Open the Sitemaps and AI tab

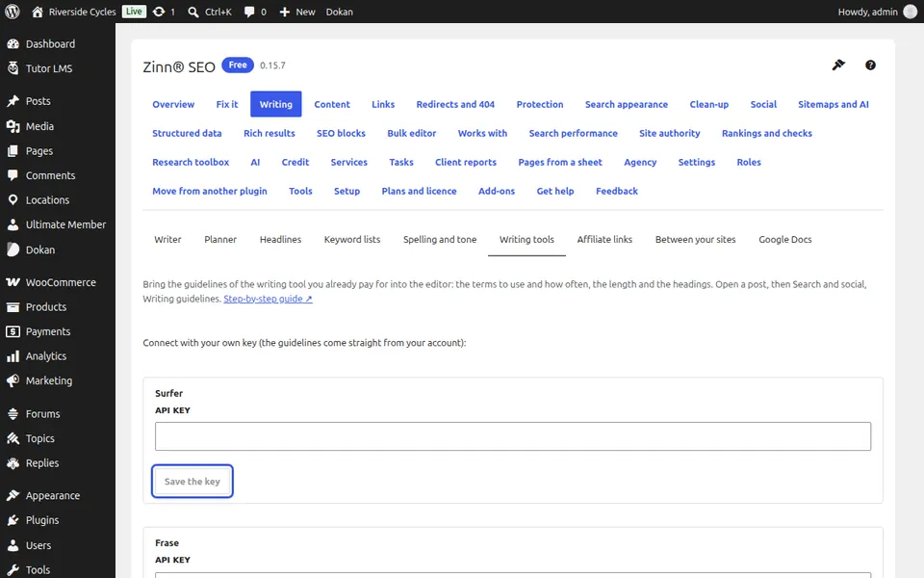(834, 104)
